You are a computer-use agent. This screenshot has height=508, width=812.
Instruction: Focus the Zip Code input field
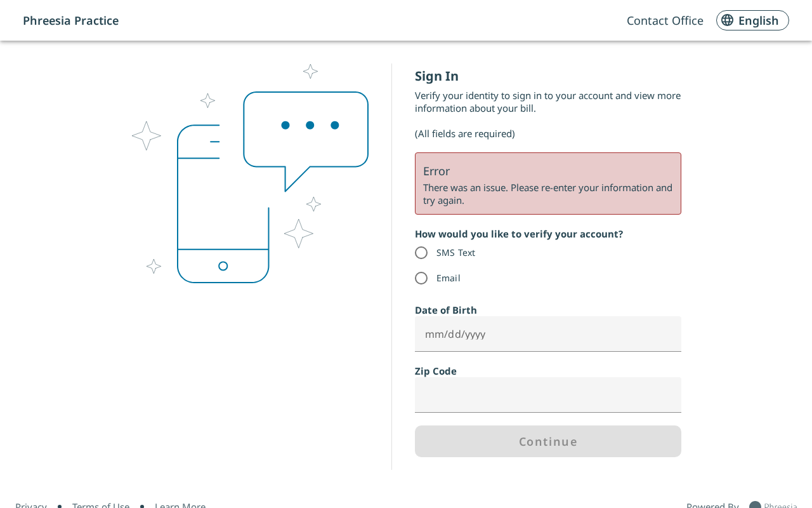pos(547,395)
